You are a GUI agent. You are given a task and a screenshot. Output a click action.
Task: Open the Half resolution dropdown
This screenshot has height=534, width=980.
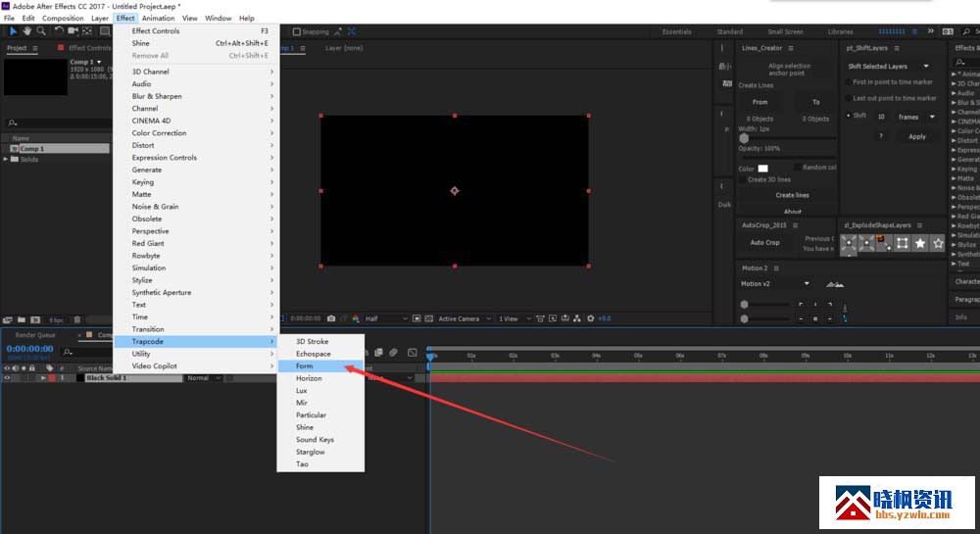385,318
